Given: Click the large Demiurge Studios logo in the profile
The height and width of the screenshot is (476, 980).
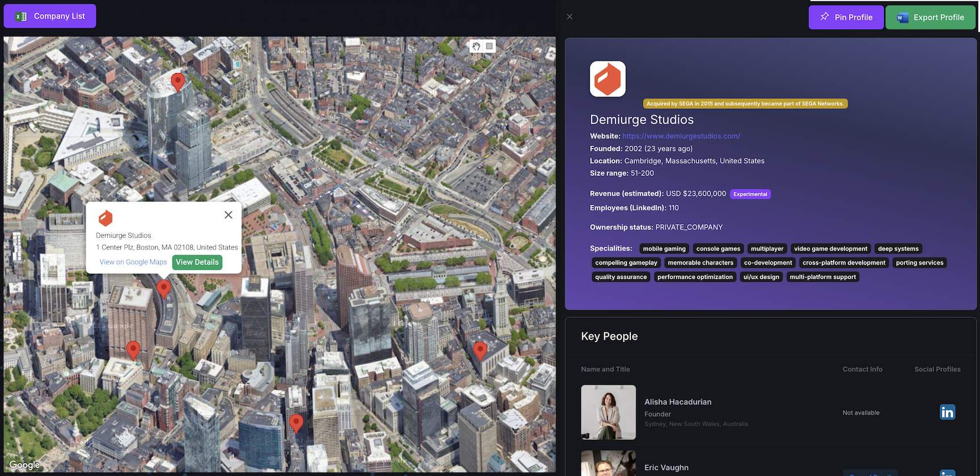Looking at the screenshot, I should [x=608, y=79].
